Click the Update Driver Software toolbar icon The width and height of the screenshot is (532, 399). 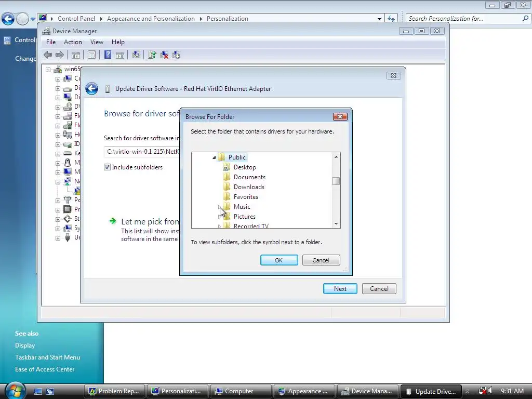coord(152,55)
